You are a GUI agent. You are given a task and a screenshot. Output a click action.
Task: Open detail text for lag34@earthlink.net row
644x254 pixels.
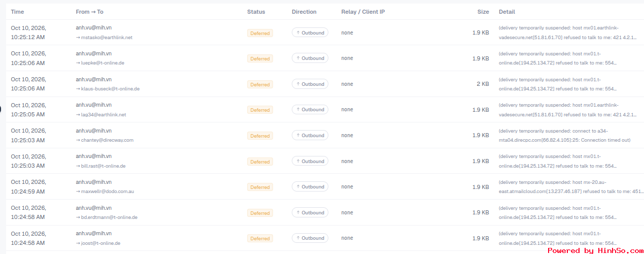(x=568, y=110)
